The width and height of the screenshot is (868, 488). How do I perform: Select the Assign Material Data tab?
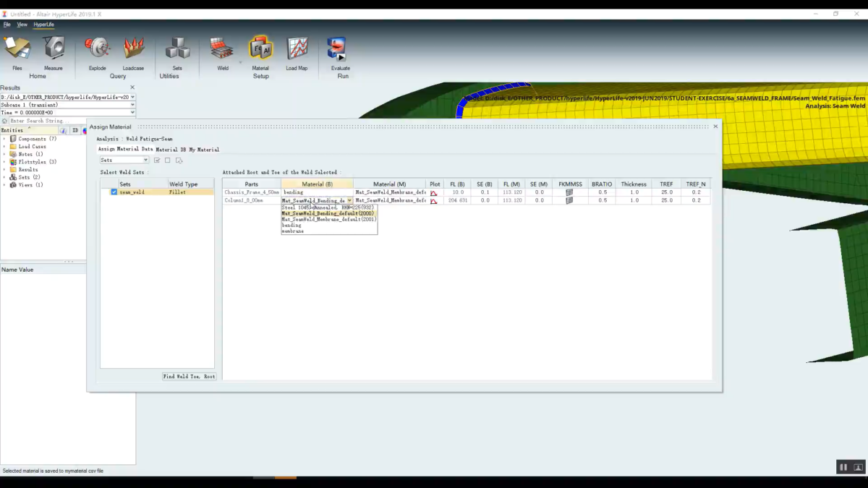(x=126, y=149)
